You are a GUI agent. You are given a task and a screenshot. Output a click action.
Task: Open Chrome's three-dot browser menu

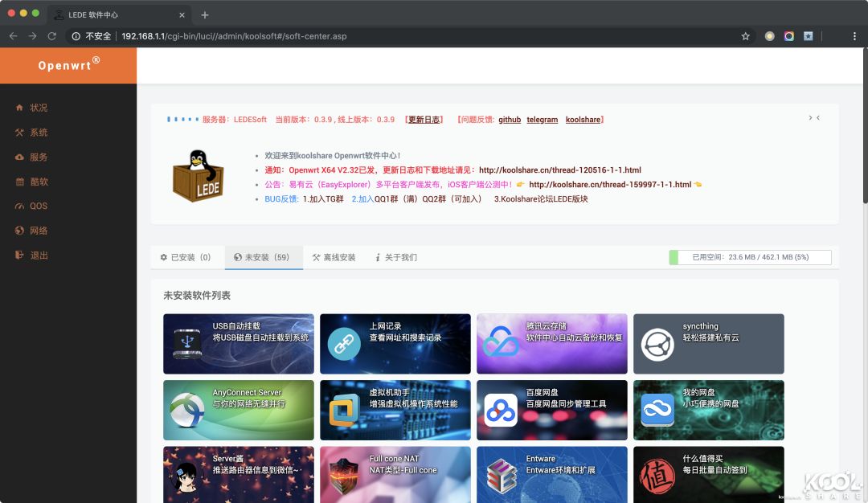(854, 36)
